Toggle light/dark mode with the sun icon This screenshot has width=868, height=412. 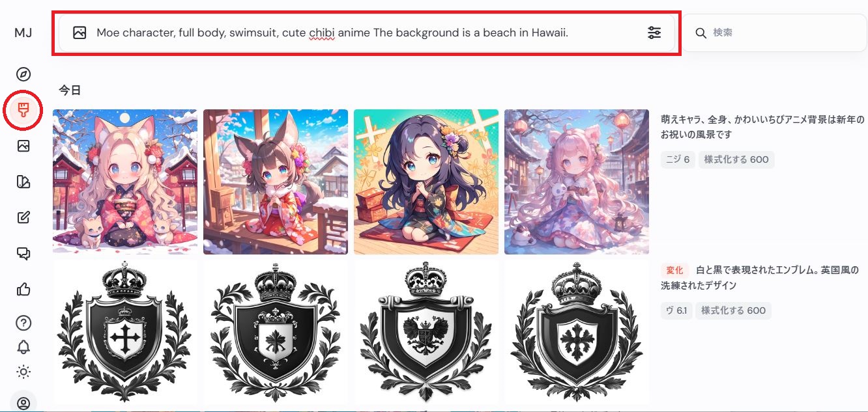23,372
